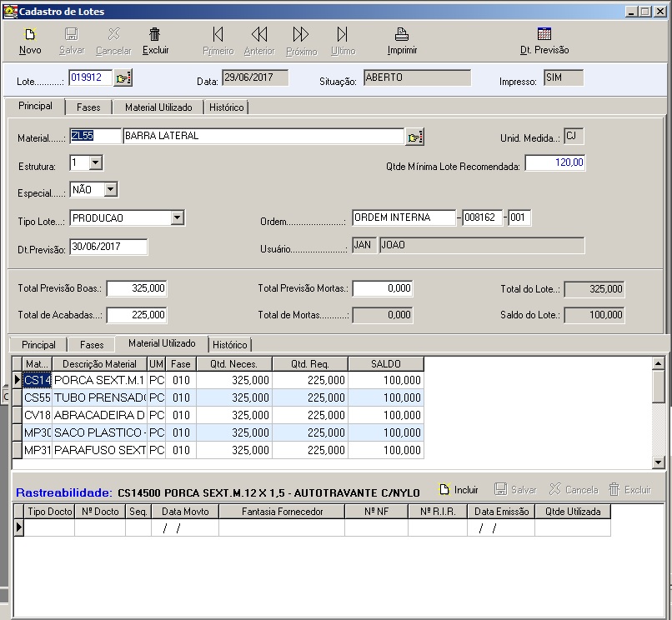The image size is (672, 620).
Task: Select the TUBO PRENSADO material row
Action: coord(99,398)
